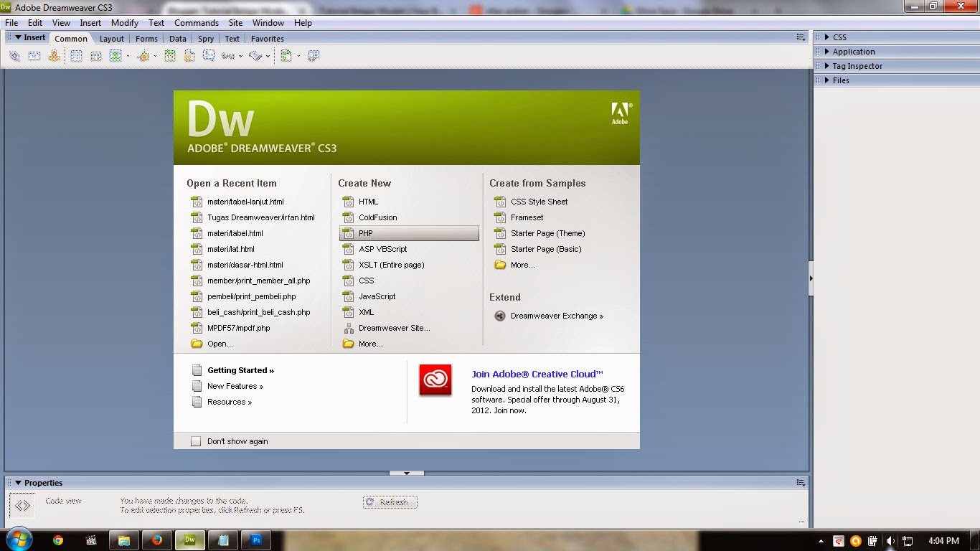The image size is (980, 551).
Task: Insert a Date using the calendar icon
Action: point(170,56)
